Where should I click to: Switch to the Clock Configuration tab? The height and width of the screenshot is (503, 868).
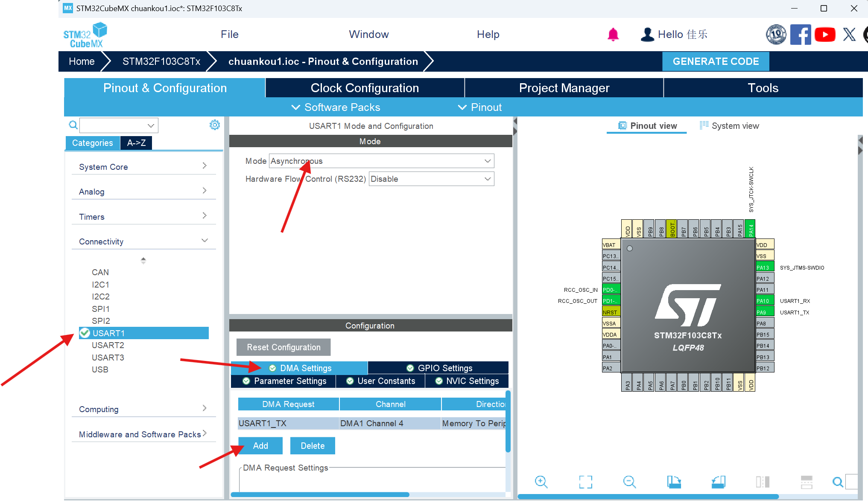click(365, 88)
